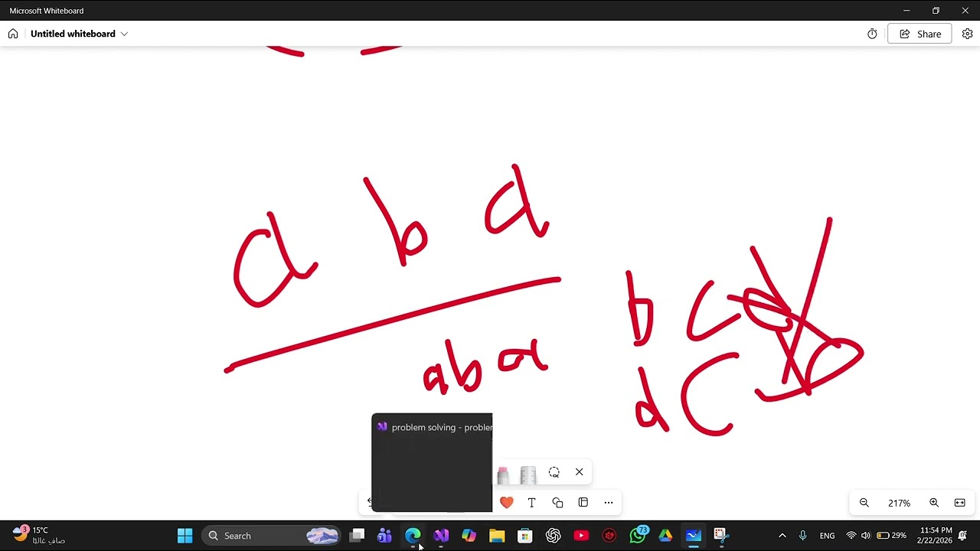
Task: Select the Text tool in bottom toolbar
Action: 532,503
